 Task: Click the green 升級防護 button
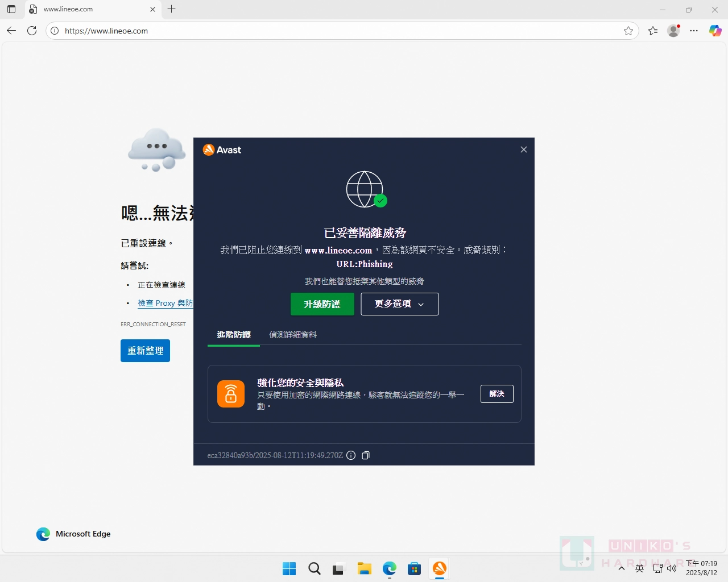click(322, 304)
